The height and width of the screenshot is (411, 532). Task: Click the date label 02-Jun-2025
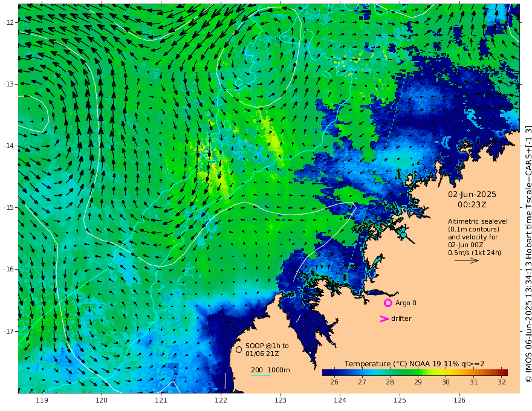(x=472, y=195)
